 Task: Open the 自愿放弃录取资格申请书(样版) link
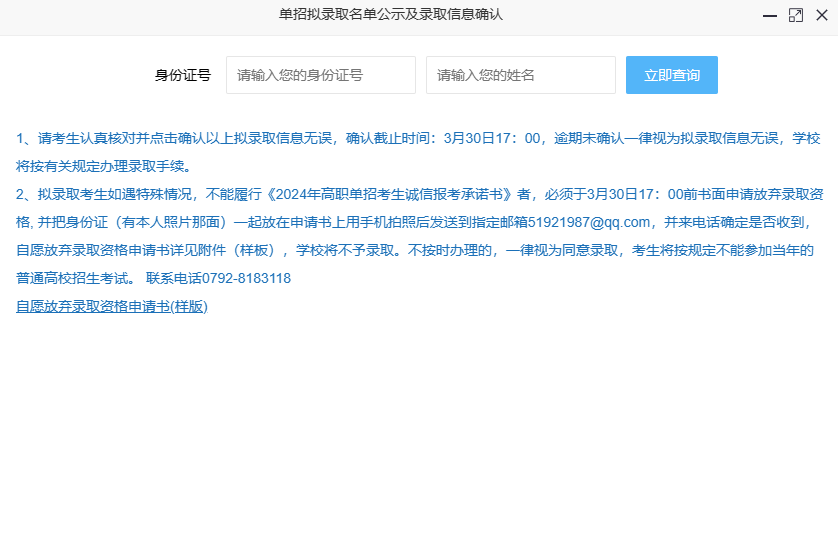112,306
